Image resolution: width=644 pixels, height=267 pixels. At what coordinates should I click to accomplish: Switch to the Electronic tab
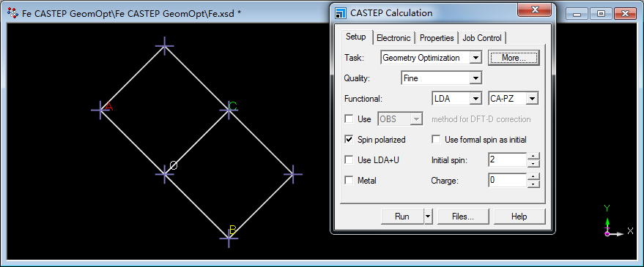[x=393, y=38]
